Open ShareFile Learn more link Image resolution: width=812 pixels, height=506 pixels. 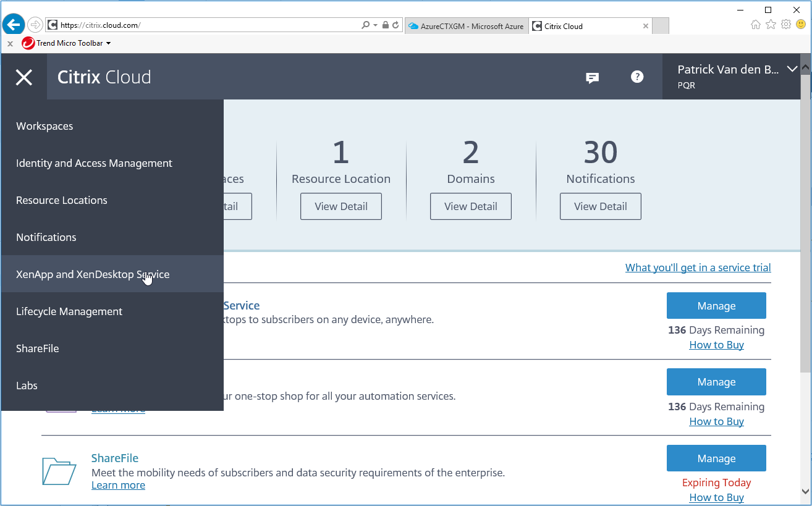[118, 485]
